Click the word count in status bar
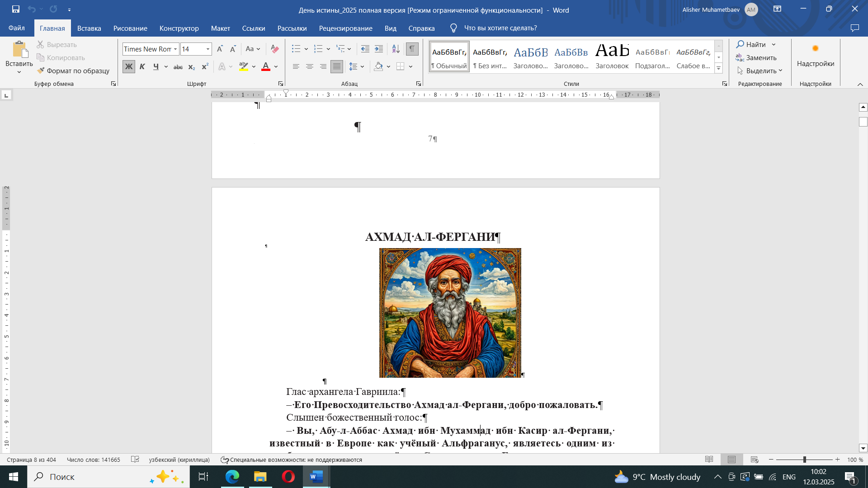This screenshot has width=868, height=488. pyautogui.click(x=94, y=460)
